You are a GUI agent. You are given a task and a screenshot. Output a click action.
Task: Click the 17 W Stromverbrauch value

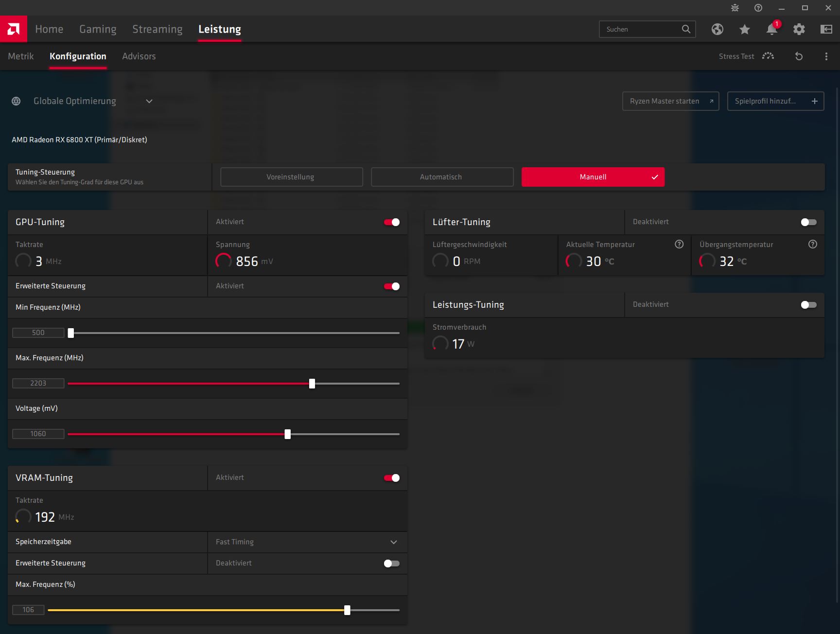pyautogui.click(x=463, y=344)
